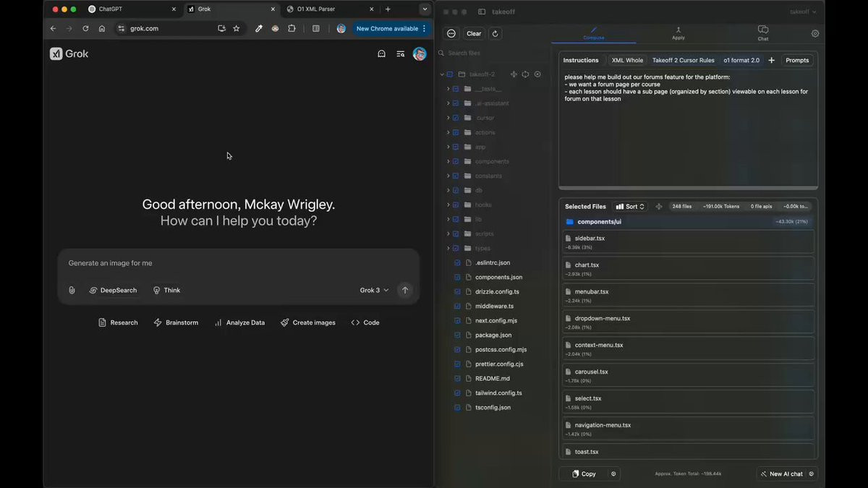Image resolution: width=868 pixels, height=488 pixels.
Task: Collapse the takeoff-2 root folder
Action: 442,74
